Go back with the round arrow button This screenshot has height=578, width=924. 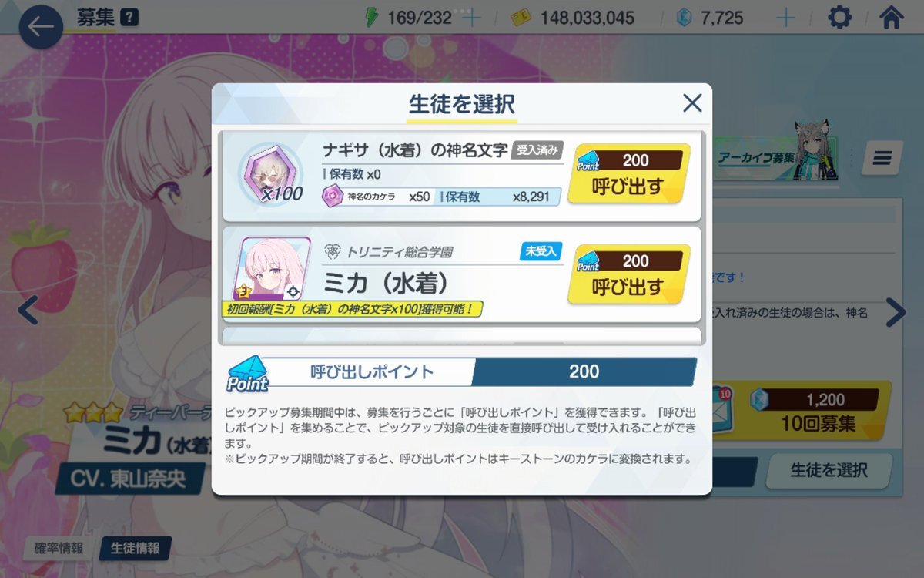point(41,28)
